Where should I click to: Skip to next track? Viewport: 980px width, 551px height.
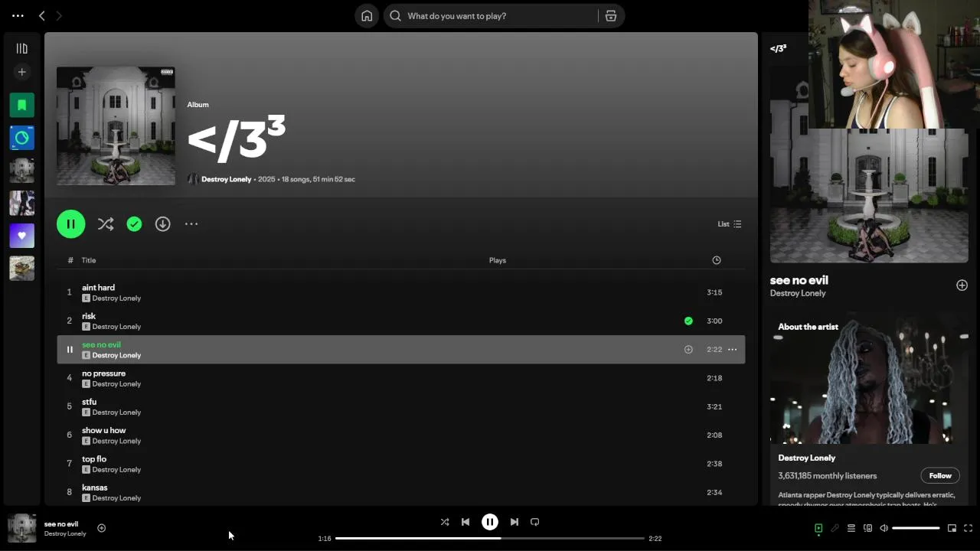pyautogui.click(x=514, y=522)
